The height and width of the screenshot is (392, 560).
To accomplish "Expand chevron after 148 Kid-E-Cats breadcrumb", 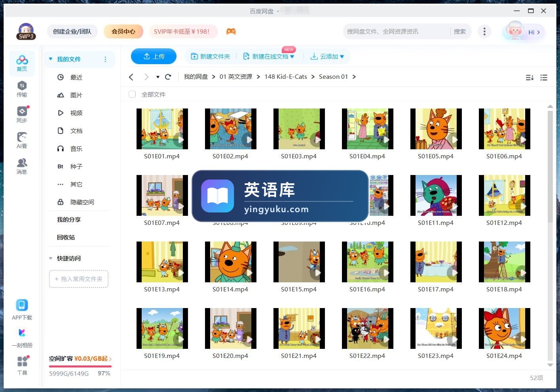I will click(x=313, y=77).
